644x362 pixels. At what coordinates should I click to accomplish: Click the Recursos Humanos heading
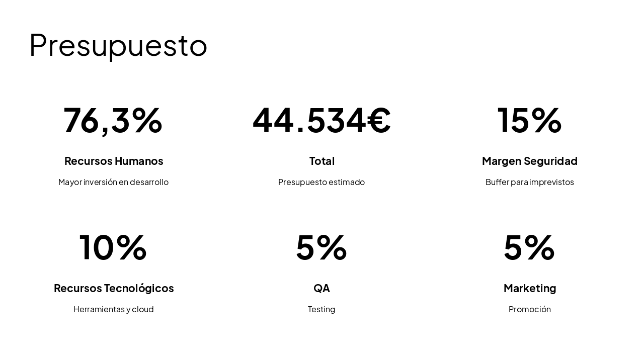[x=114, y=161]
